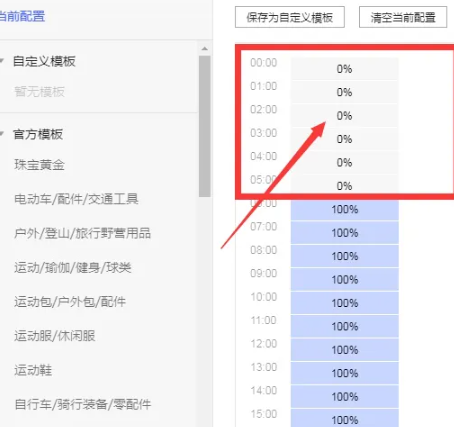Image resolution: width=454 pixels, height=427 pixels.
Task: Click the 12:00 cell showing 100%
Action: click(345, 350)
